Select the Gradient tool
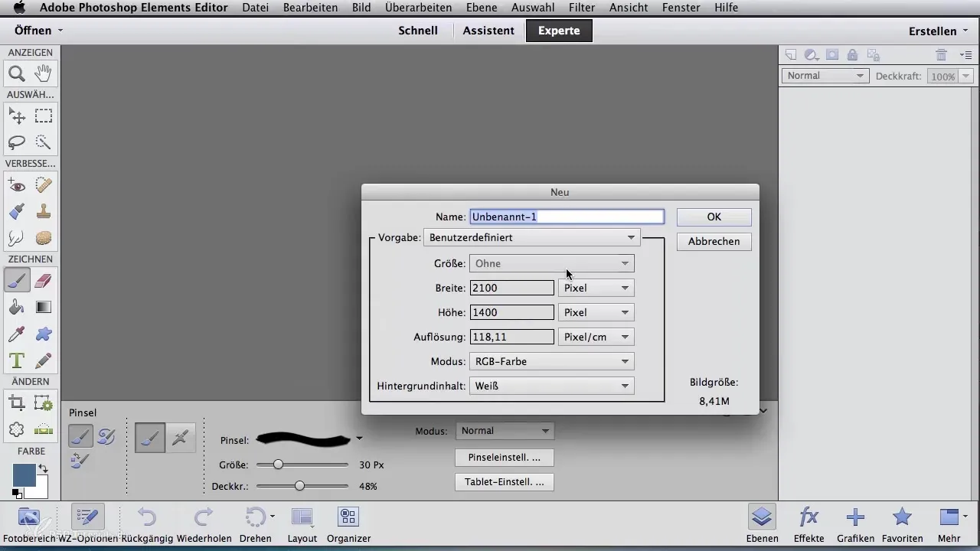Screen dimensions: 980x551 [44, 307]
